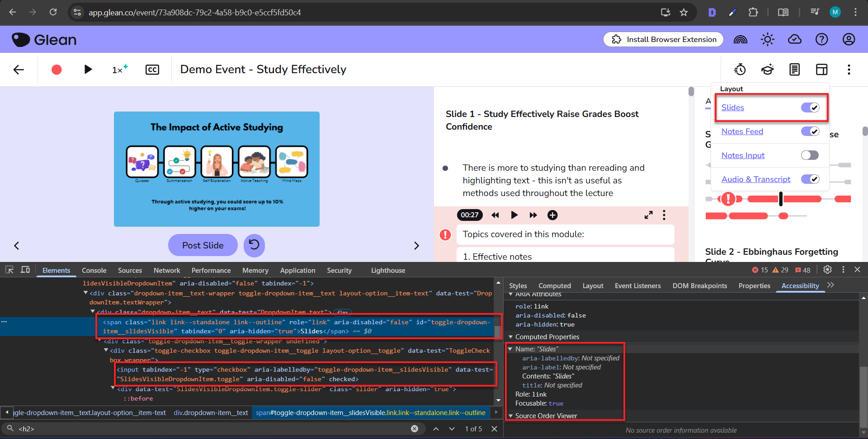The image size is (868, 439).
Task: Disable Audio & Transcript toggle
Action: 810,179
